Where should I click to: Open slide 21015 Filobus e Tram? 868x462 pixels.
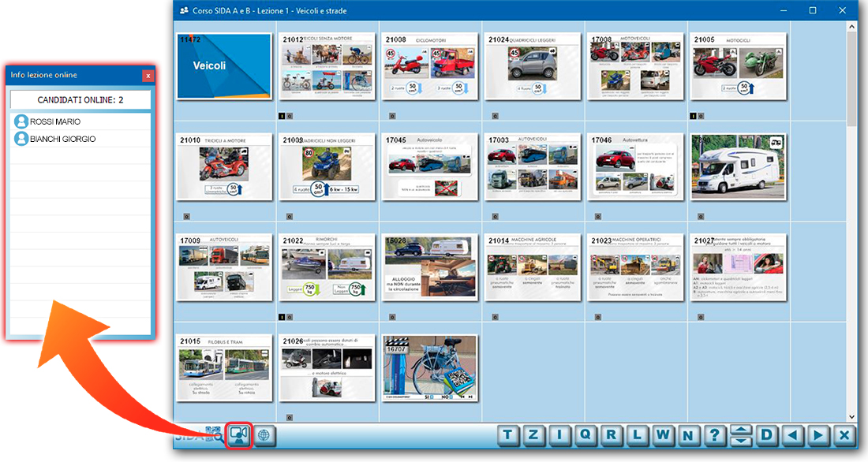click(x=225, y=369)
